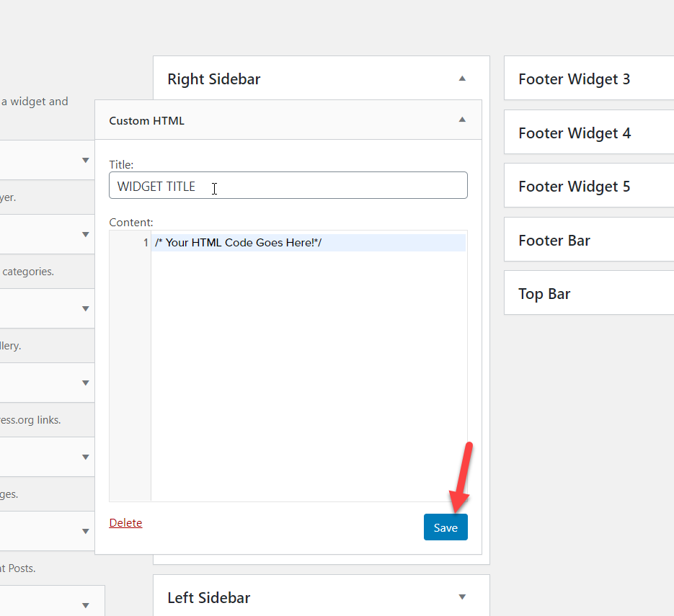
Task: Open the Footer Widget 5 area
Action: click(589, 186)
